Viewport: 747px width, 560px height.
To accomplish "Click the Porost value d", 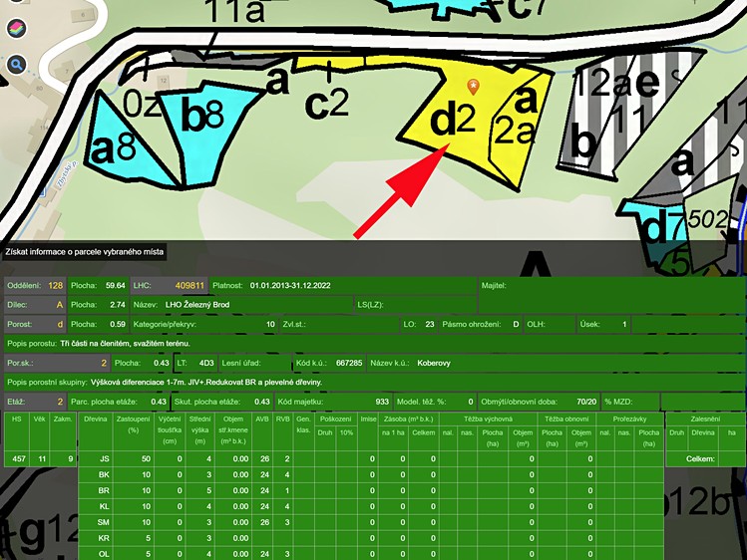I will tap(60, 324).
